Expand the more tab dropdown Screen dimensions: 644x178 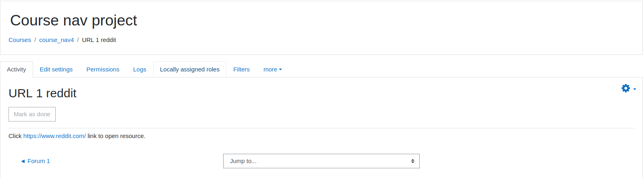pos(272,69)
